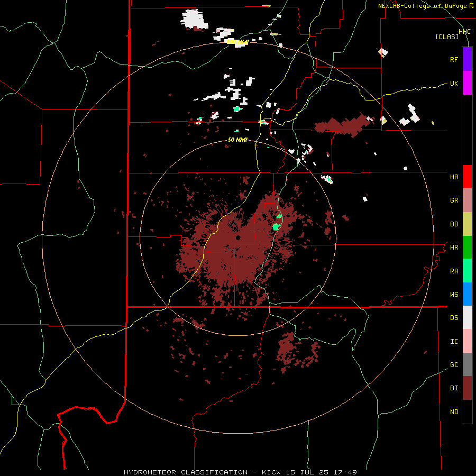The height and width of the screenshot is (476, 476).
Task: Click the 'UK' legend label
Action: click(x=454, y=83)
